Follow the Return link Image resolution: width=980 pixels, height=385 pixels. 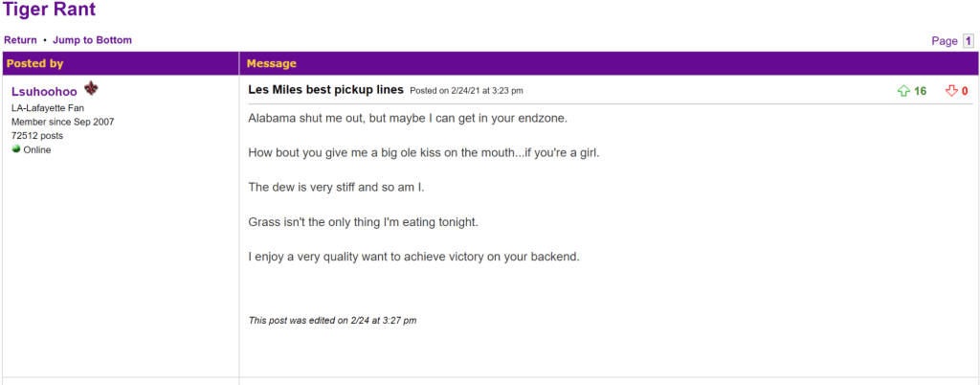coord(20,40)
